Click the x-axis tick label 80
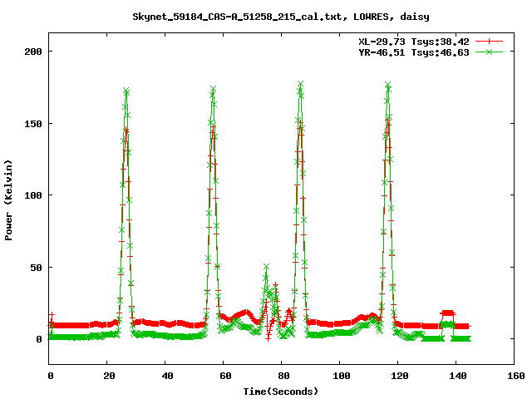This screenshot has width=532, height=399. point(284,376)
